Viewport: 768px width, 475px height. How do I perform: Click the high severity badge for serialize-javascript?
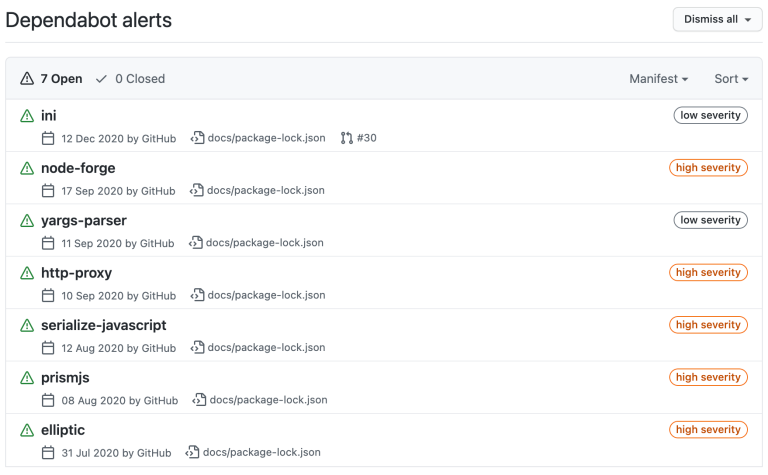click(x=708, y=325)
